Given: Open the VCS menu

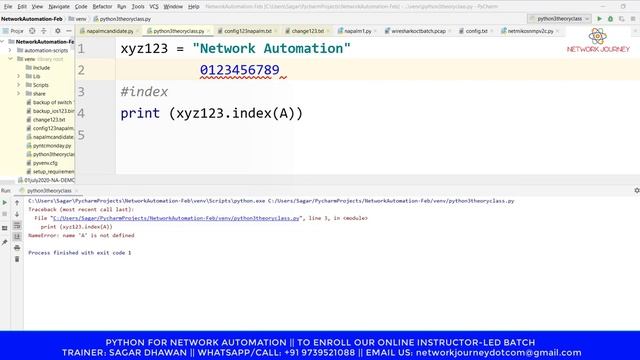Looking at the screenshot, I should click(154, 7).
